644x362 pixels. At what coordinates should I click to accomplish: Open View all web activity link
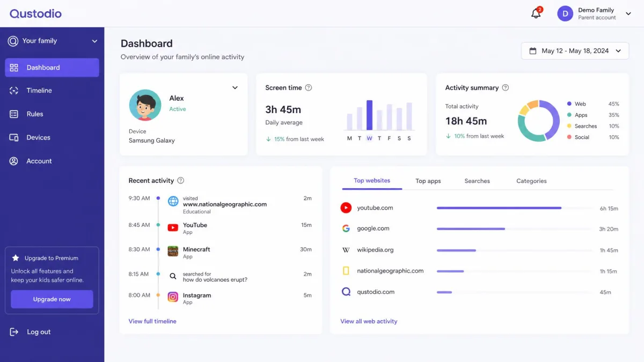(369, 321)
